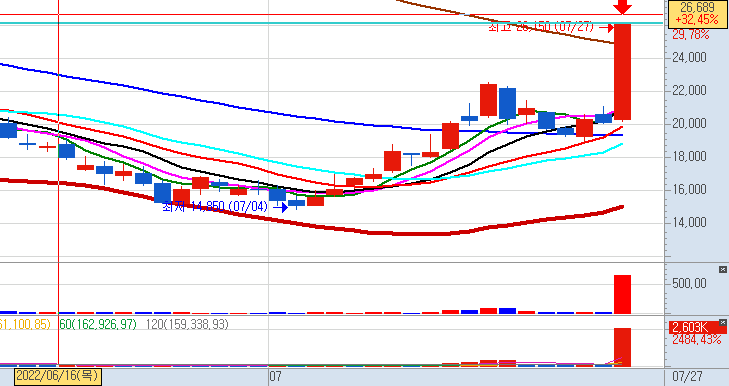
Task: Close the volume sub-chart panel
Action: (x=722, y=269)
